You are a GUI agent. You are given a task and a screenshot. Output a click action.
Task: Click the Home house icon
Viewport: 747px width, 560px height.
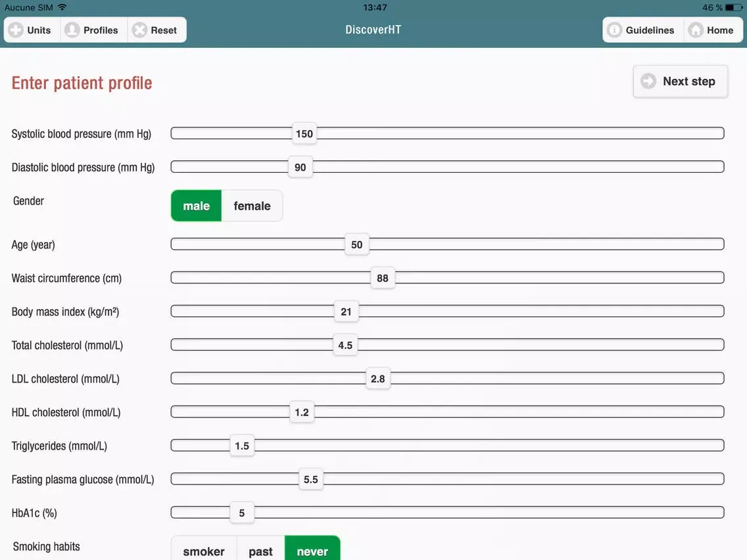click(695, 30)
